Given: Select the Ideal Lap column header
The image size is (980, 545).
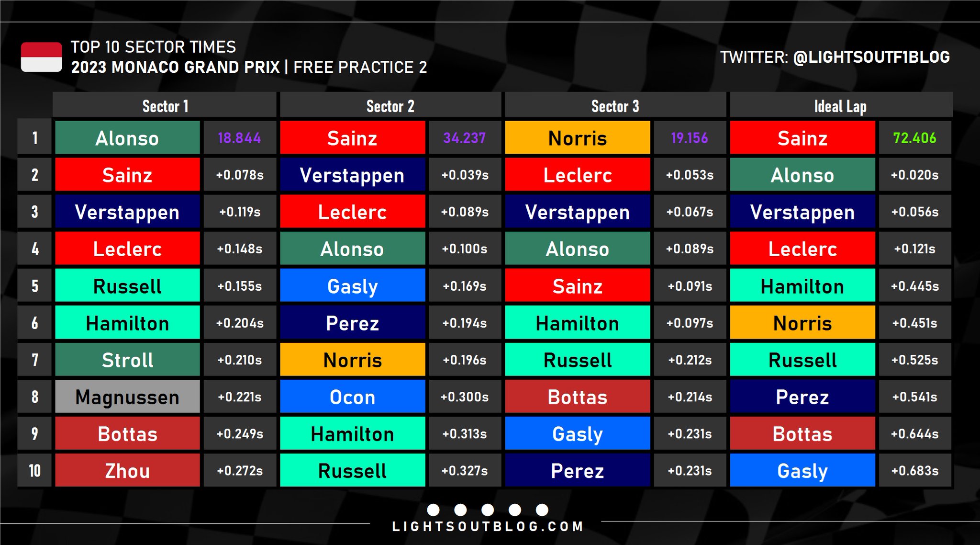Looking at the screenshot, I should click(841, 106).
